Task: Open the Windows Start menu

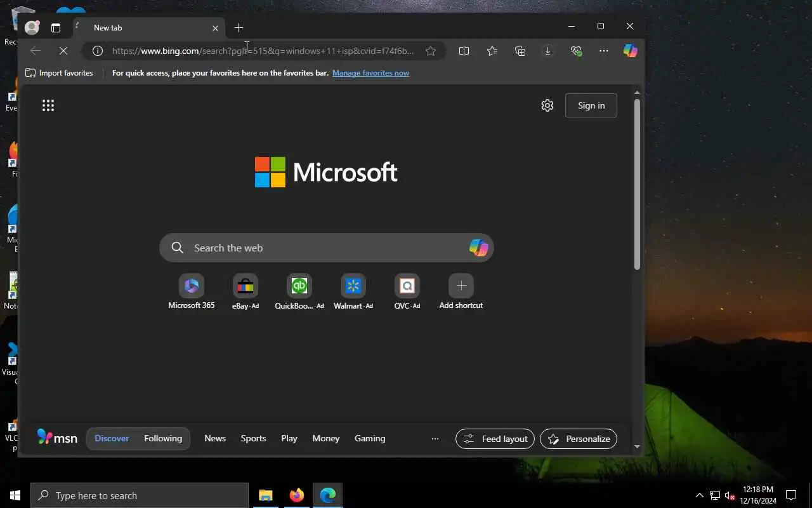Action: pyautogui.click(x=15, y=495)
